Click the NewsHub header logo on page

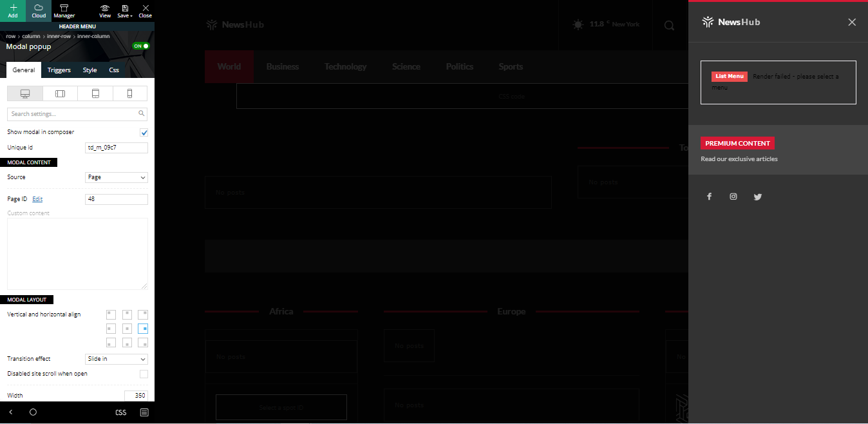click(235, 24)
